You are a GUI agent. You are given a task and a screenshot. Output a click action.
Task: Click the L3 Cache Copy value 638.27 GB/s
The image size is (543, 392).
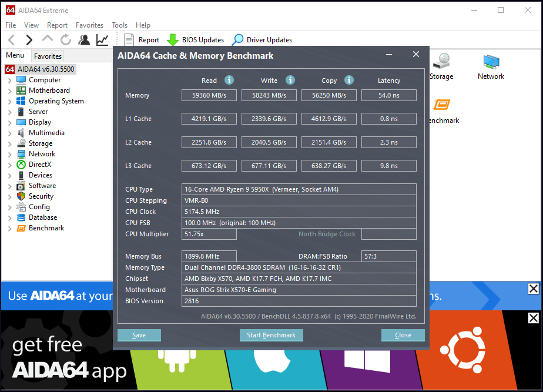tap(329, 166)
